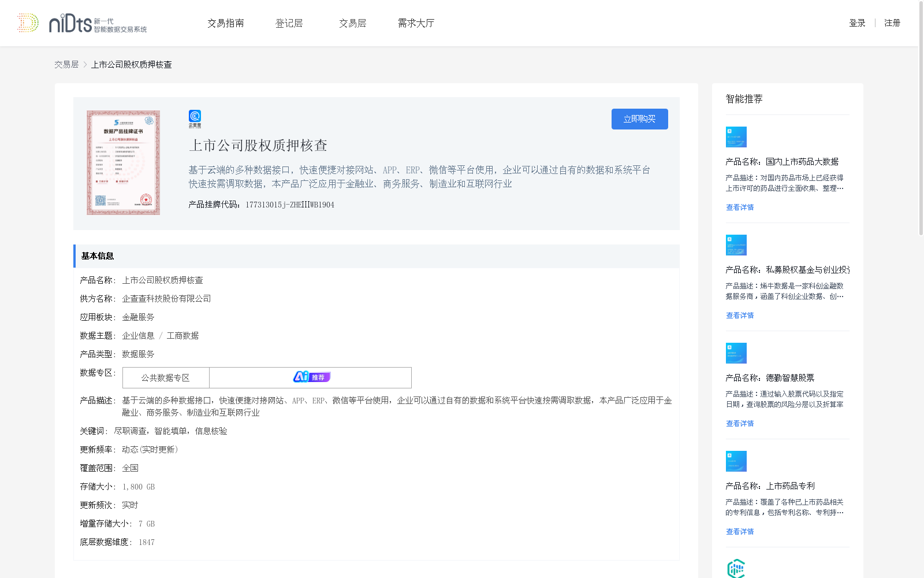Open 查看详情 for 国内上市药品大数据
The height and width of the screenshot is (578, 924).
tap(740, 208)
